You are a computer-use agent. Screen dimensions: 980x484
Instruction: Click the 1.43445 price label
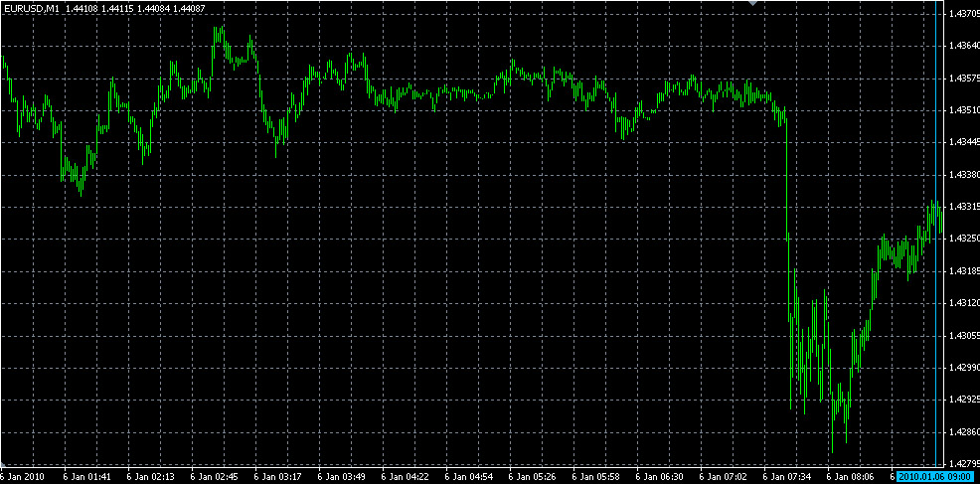pos(963,142)
